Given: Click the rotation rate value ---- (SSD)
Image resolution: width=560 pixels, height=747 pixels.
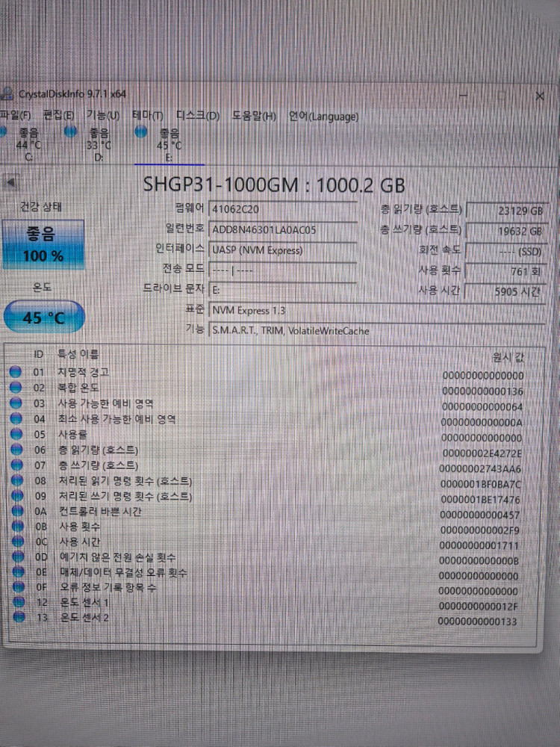Looking at the screenshot, I should tap(505, 252).
